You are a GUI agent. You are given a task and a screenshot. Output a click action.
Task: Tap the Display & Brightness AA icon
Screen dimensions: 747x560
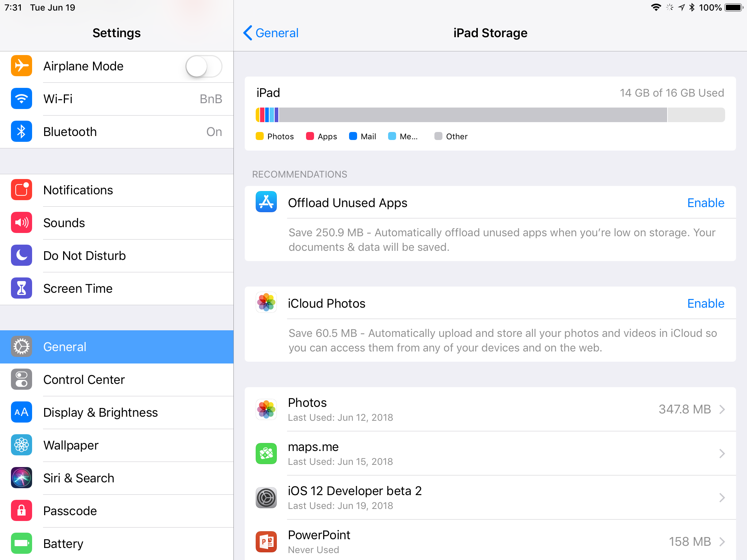point(22,412)
